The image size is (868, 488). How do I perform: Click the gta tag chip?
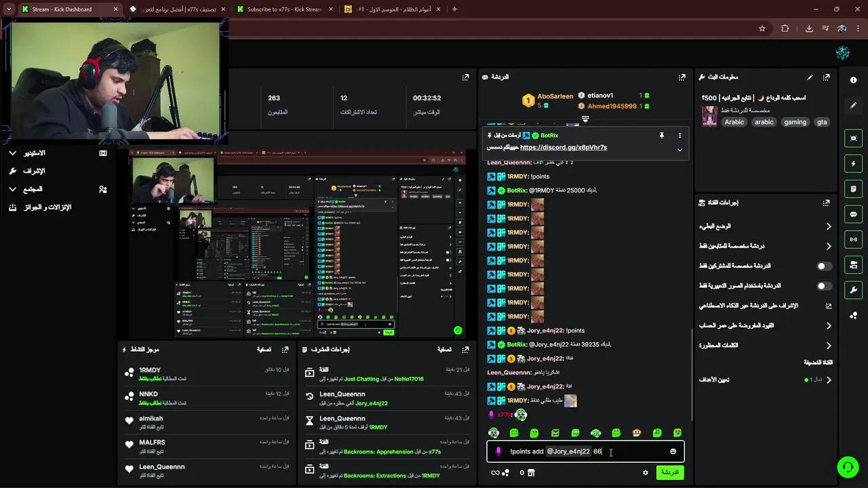pos(822,122)
